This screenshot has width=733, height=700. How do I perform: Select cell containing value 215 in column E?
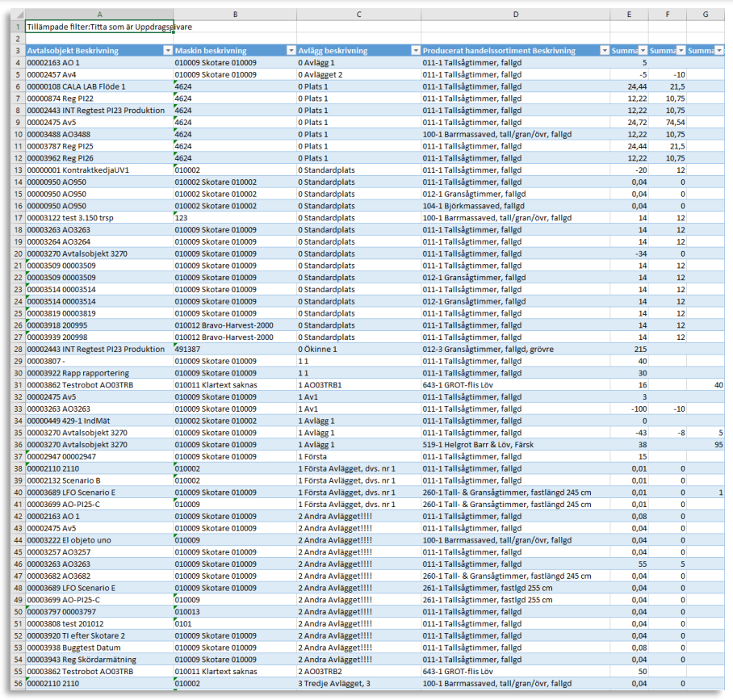point(629,350)
